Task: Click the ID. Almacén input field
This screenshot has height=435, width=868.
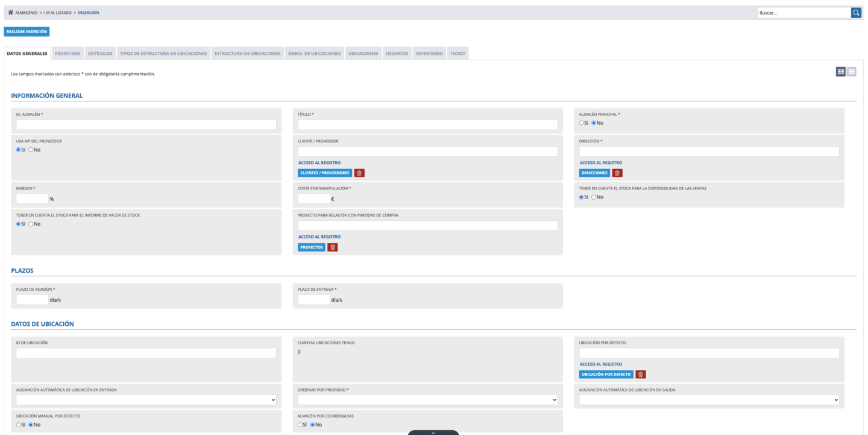Action: [146, 125]
